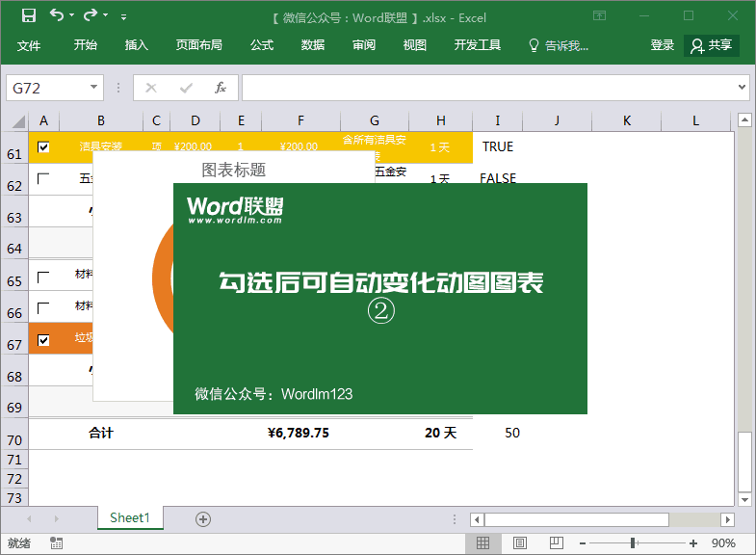Expand the formula bar chevron
Screen dimensions: 756x555
742,88
